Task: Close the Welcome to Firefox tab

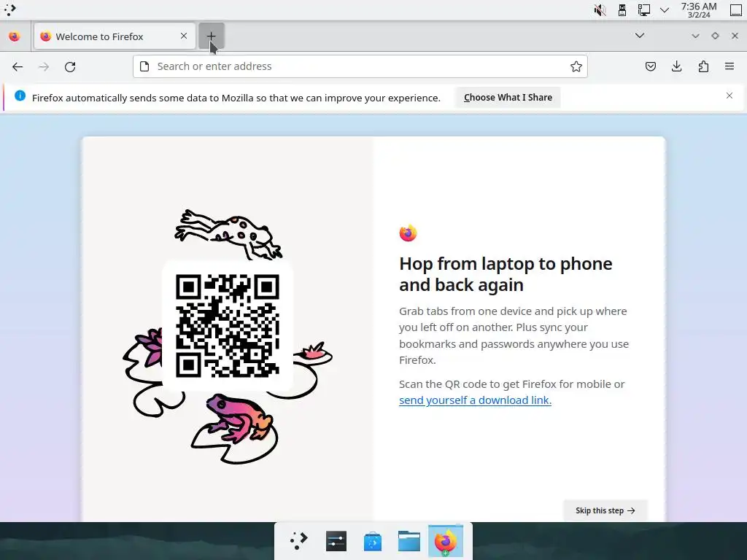Action: (184, 36)
